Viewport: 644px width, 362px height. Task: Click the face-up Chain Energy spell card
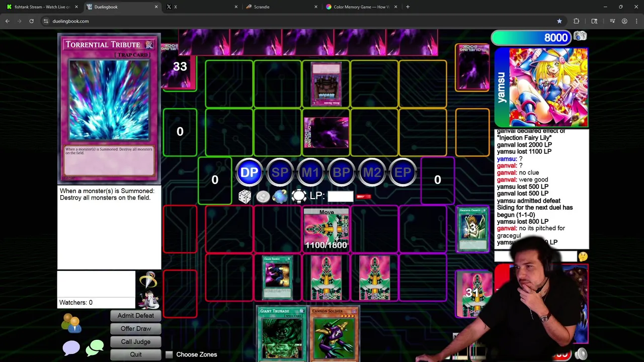pos(277,278)
